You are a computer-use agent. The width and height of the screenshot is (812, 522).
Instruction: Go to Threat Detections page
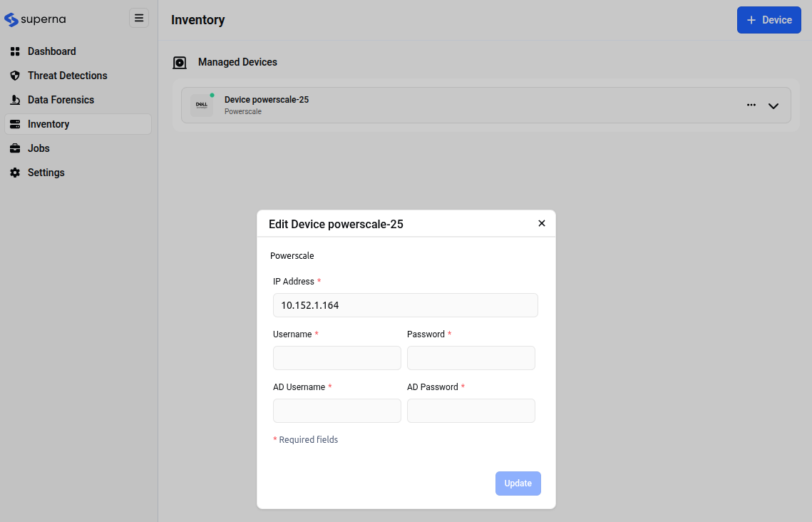(x=67, y=76)
